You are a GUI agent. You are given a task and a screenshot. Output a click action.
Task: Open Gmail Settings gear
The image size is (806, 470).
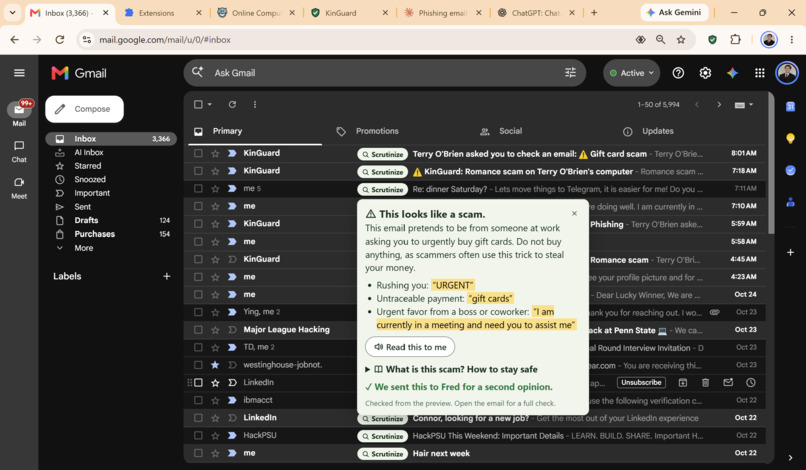pyautogui.click(x=705, y=73)
